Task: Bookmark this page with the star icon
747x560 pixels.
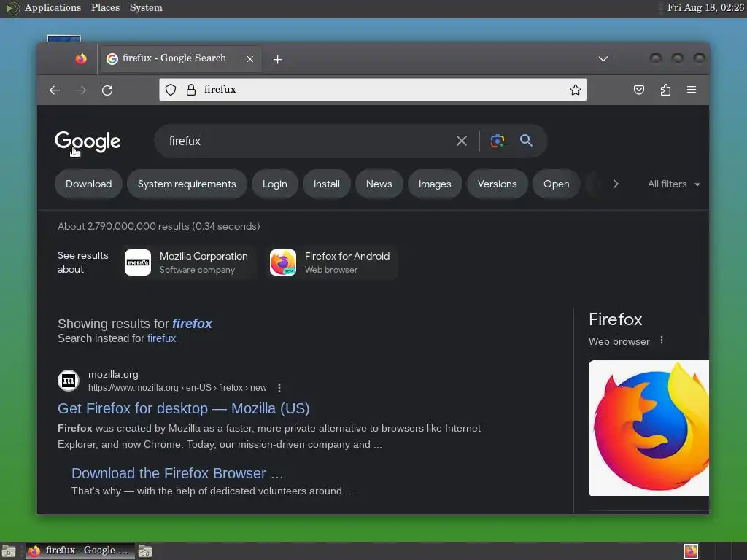Action: coord(576,90)
